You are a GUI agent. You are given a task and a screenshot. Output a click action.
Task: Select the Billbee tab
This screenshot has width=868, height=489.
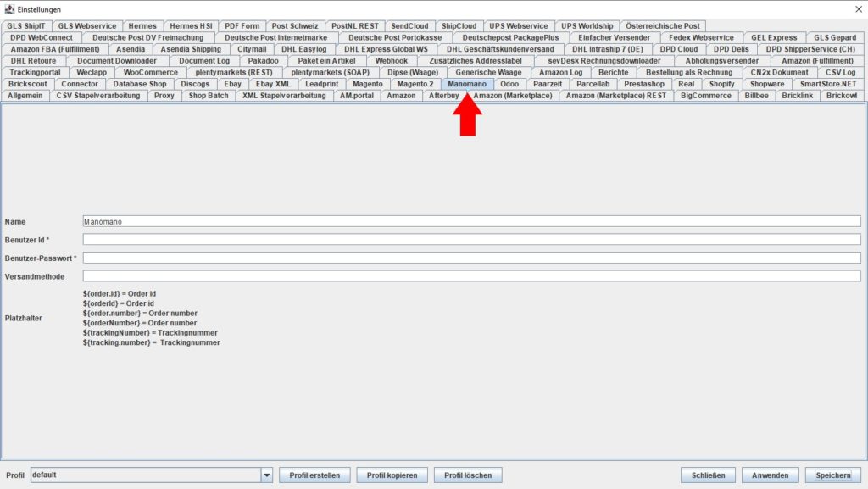[756, 96]
